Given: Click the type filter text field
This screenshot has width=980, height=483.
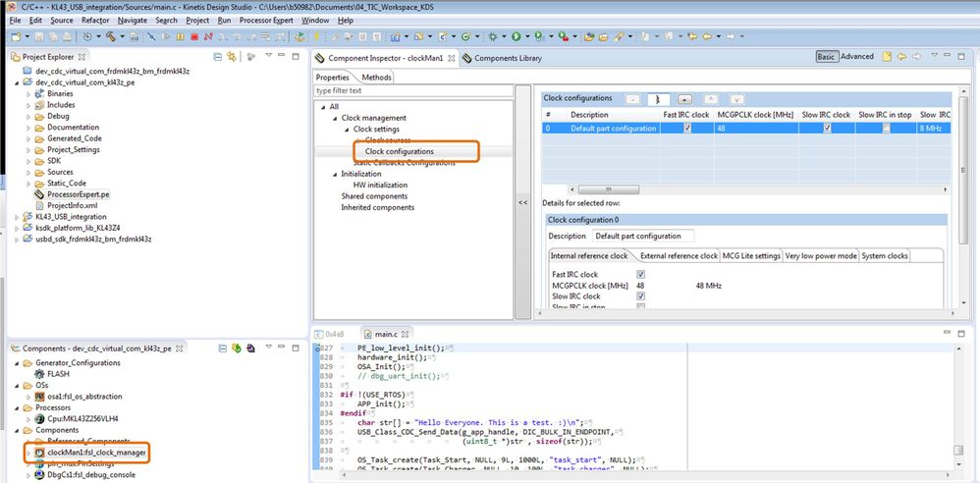Looking at the screenshot, I should coord(412,90).
